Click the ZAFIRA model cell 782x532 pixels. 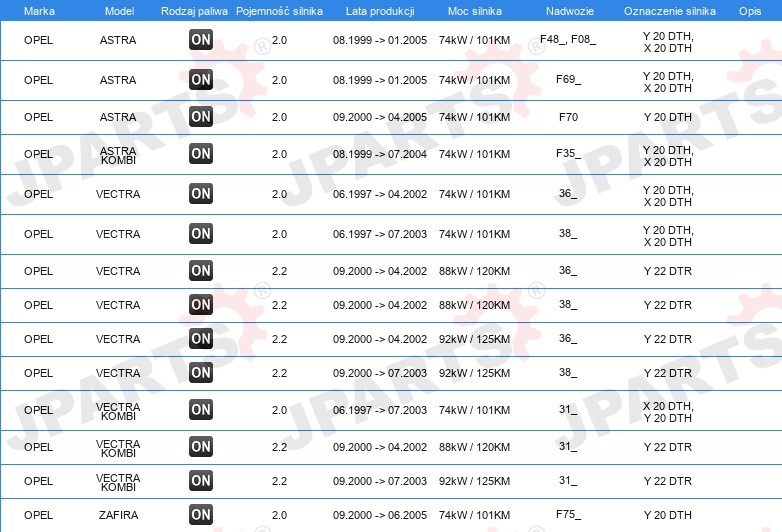coord(118,515)
